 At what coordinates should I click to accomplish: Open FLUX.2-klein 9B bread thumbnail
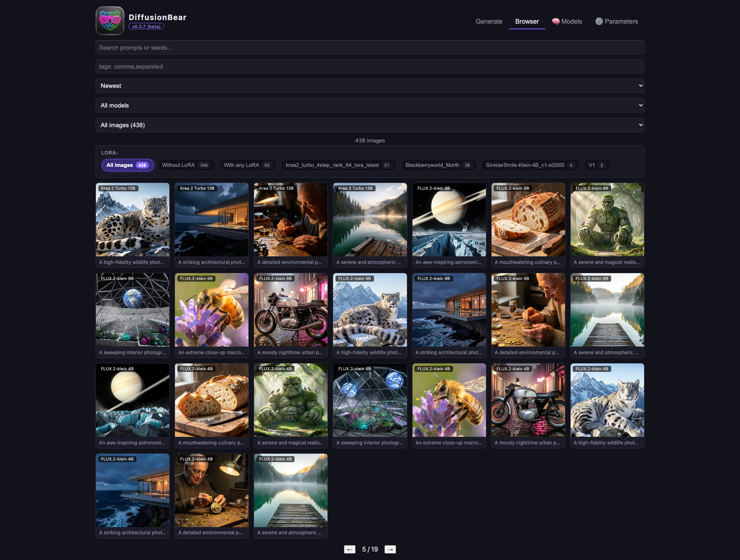[528, 220]
